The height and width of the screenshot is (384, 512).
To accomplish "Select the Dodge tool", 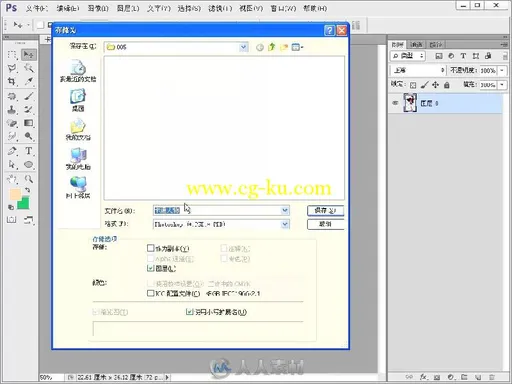I will (29, 136).
